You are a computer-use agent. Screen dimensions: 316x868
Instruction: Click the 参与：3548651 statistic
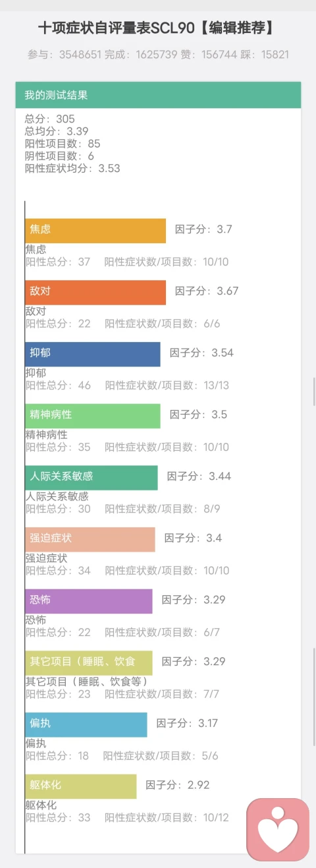pos(65,55)
